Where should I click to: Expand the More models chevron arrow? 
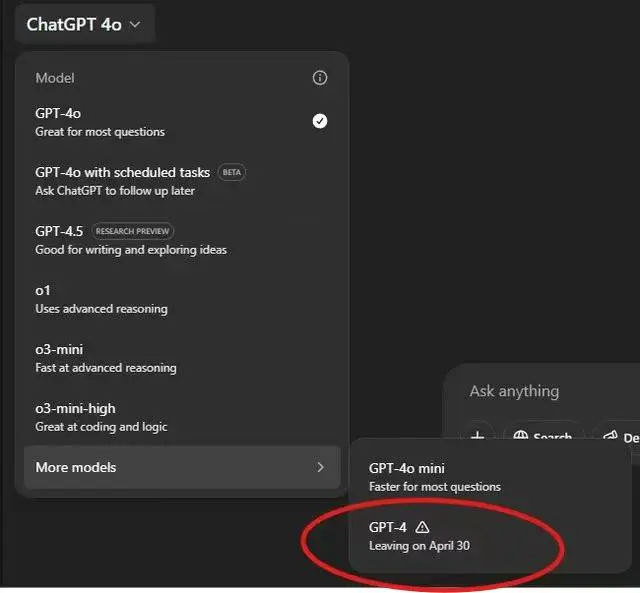pos(320,467)
